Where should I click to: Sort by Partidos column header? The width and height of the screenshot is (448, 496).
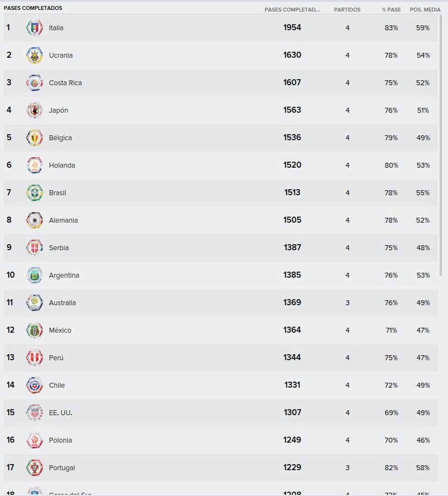[347, 10]
